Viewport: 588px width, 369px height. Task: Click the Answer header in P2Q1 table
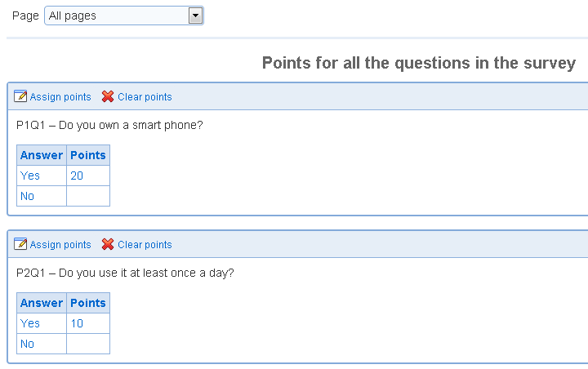pyautogui.click(x=42, y=303)
